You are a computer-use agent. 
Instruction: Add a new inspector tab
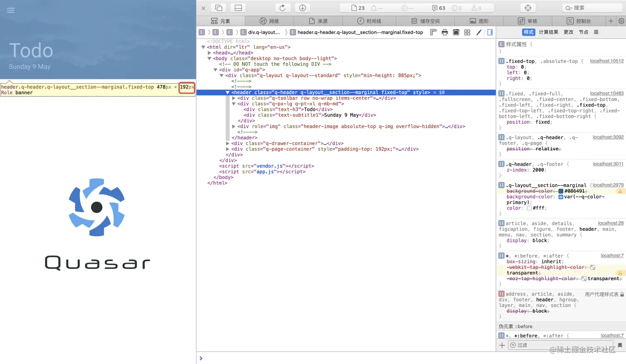(x=611, y=21)
